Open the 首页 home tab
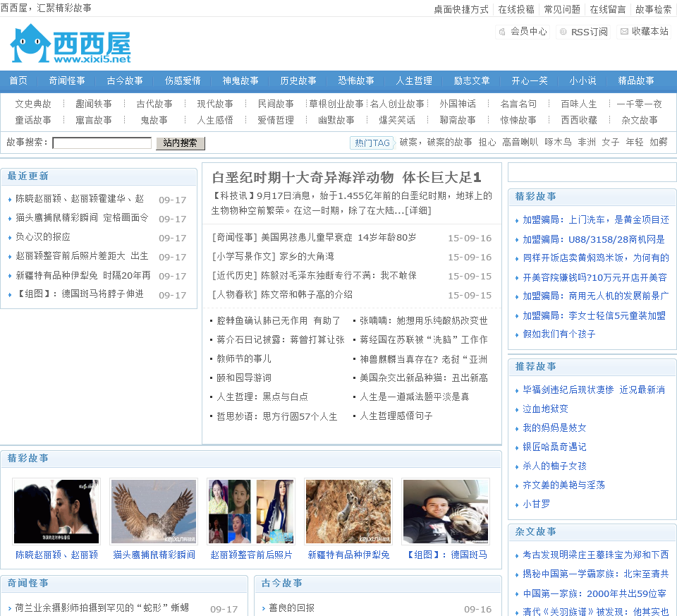The height and width of the screenshot is (616, 677). pyautogui.click(x=18, y=80)
